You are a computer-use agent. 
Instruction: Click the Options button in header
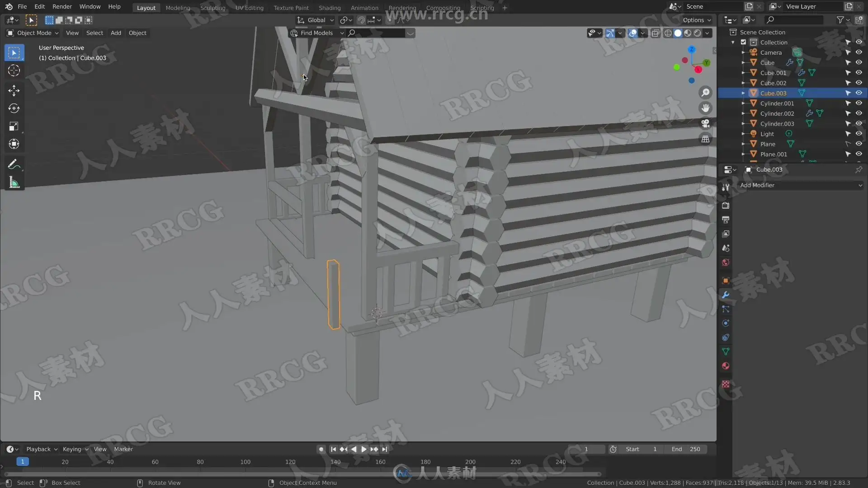pos(696,20)
